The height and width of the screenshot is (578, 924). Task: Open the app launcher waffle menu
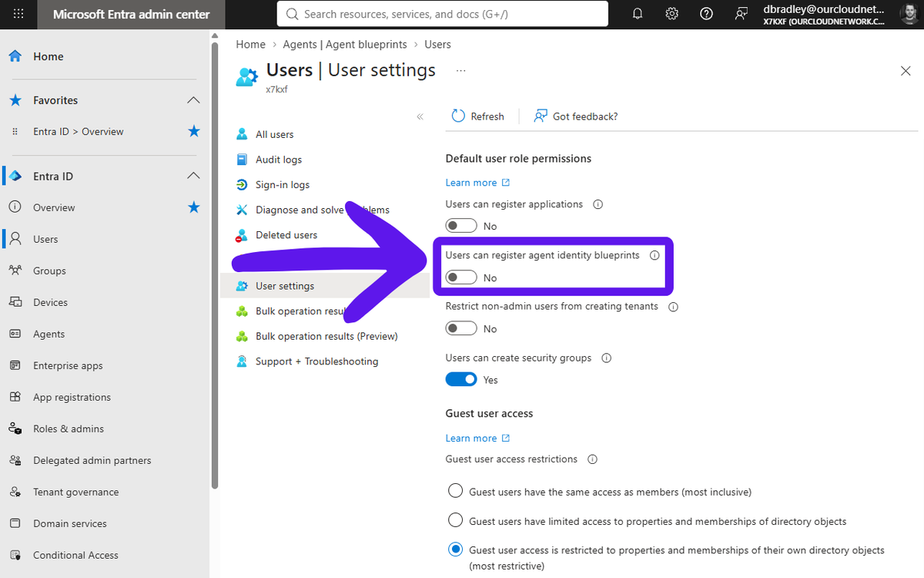click(18, 14)
